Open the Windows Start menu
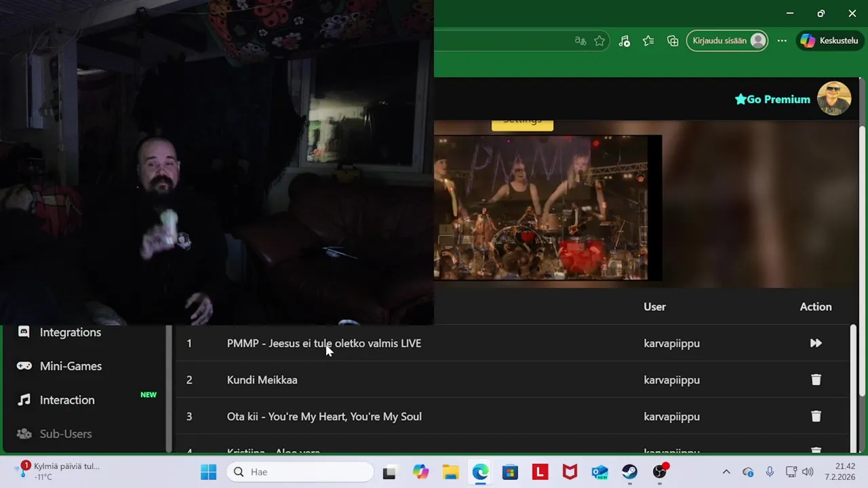Screen dimensions: 868x488 pos(208,472)
